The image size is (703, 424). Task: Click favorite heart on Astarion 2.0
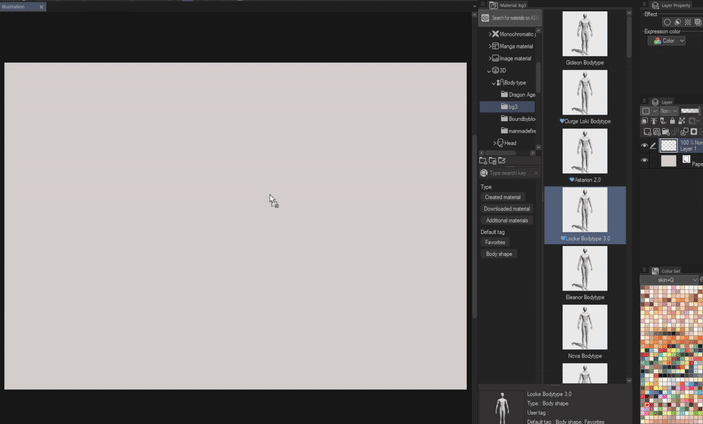pos(572,180)
